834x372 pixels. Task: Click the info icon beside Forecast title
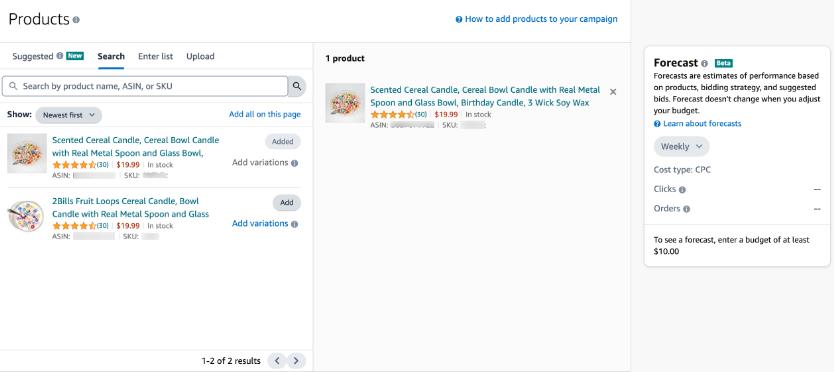click(704, 63)
